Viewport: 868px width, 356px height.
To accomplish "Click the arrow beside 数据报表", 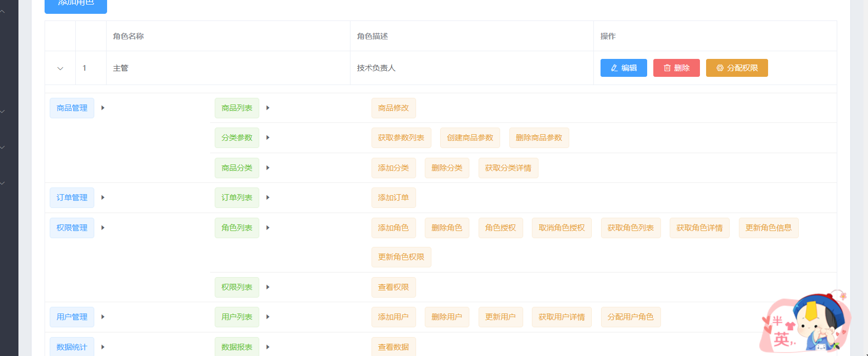I will pyautogui.click(x=268, y=347).
